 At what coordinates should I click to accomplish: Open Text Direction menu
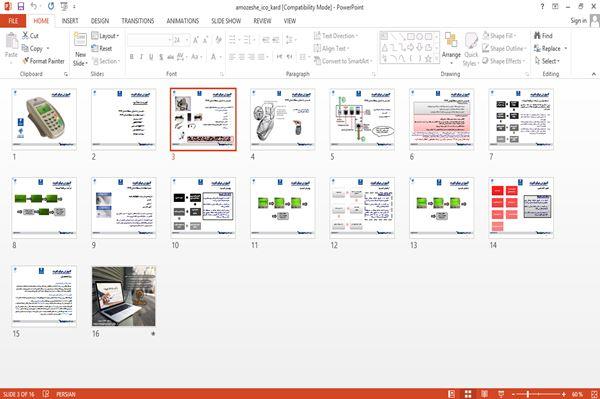click(336, 36)
